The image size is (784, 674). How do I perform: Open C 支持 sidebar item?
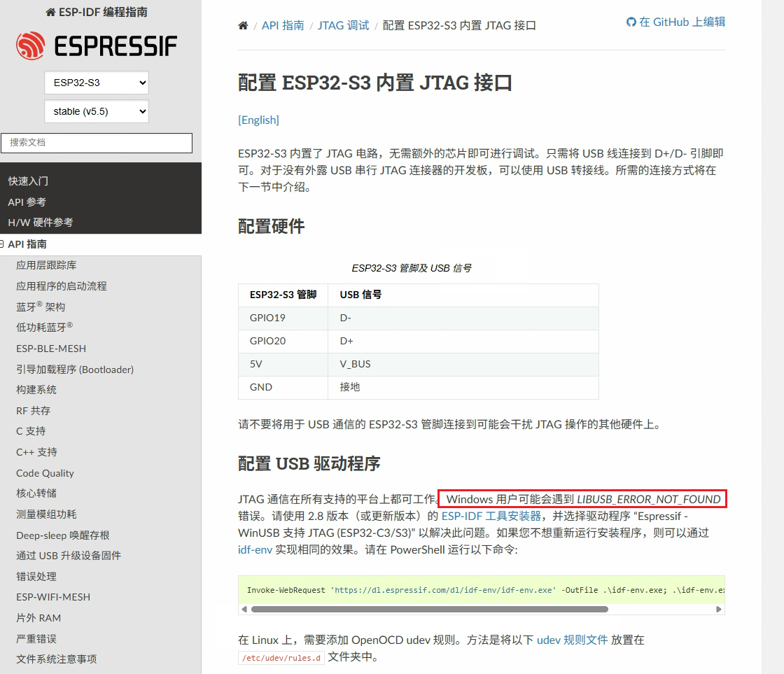(x=31, y=431)
